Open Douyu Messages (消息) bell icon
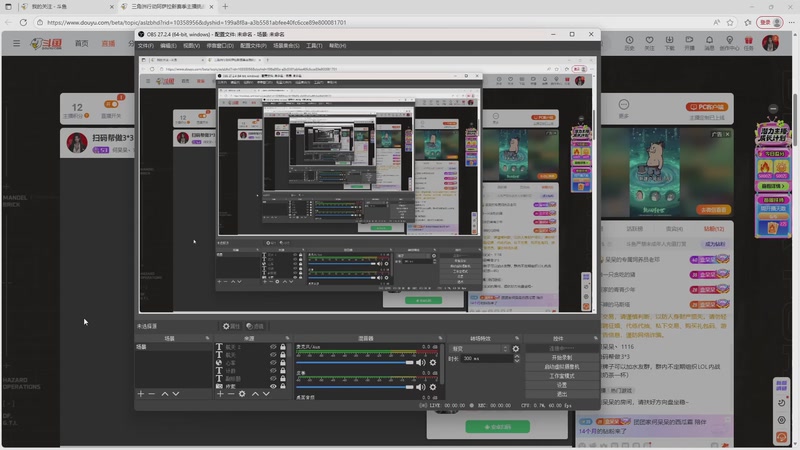 tap(709, 43)
